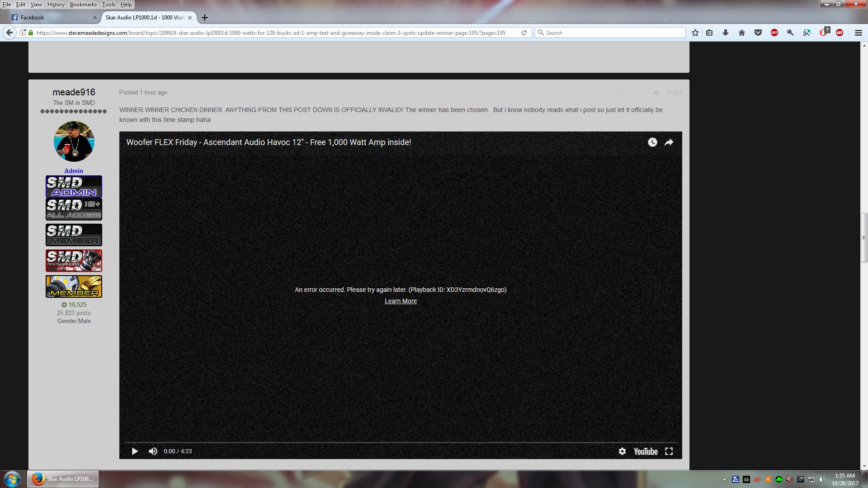Open the ZoneAlarm tray icon
Screen dimensions: 868x488
tap(736, 479)
